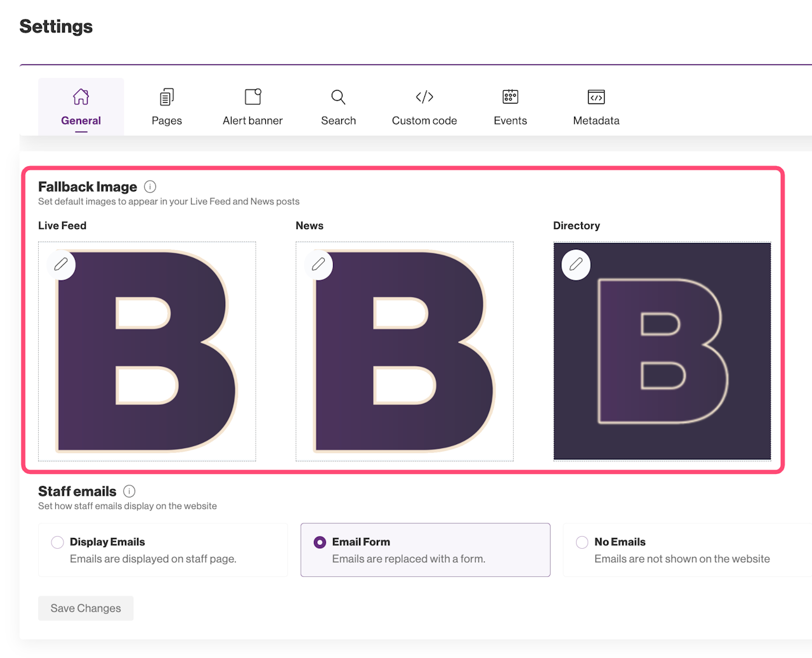
Task: Click the Events calendar icon
Action: tap(510, 97)
